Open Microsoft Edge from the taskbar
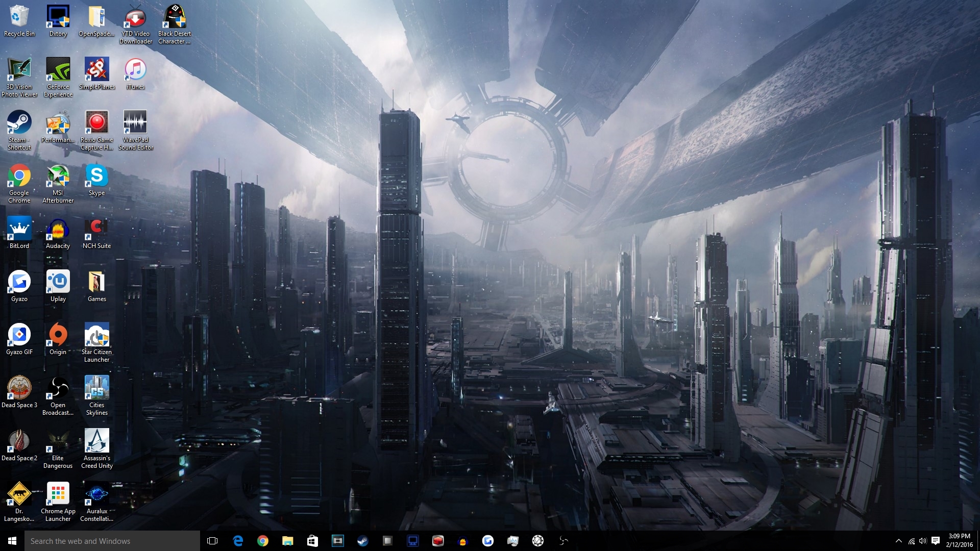The image size is (980, 551). click(x=238, y=541)
